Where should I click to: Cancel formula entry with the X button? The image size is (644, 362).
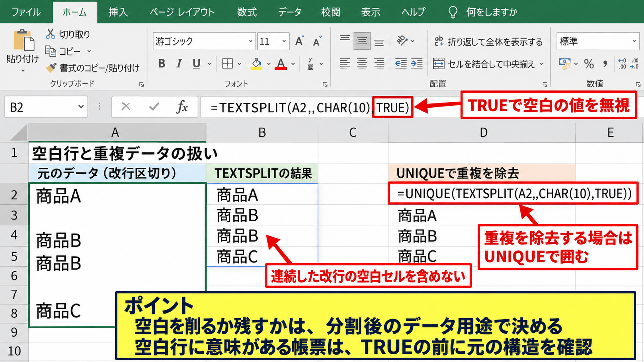pos(126,107)
